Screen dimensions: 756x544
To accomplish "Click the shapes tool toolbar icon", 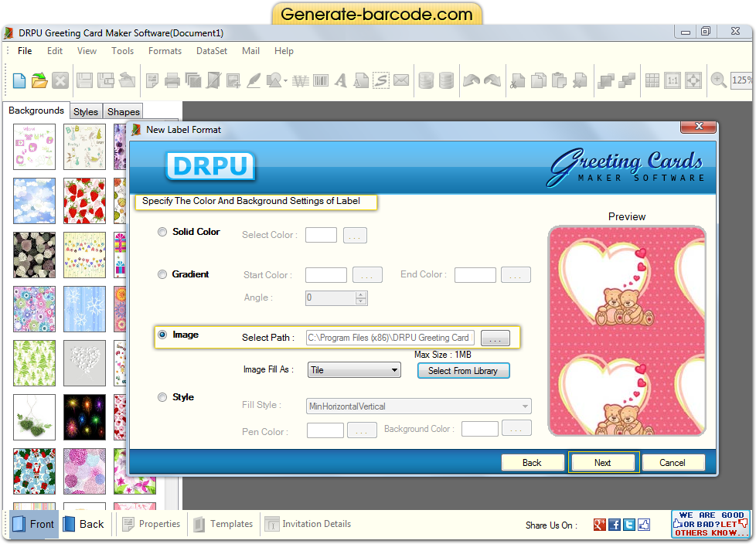I will point(274,80).
